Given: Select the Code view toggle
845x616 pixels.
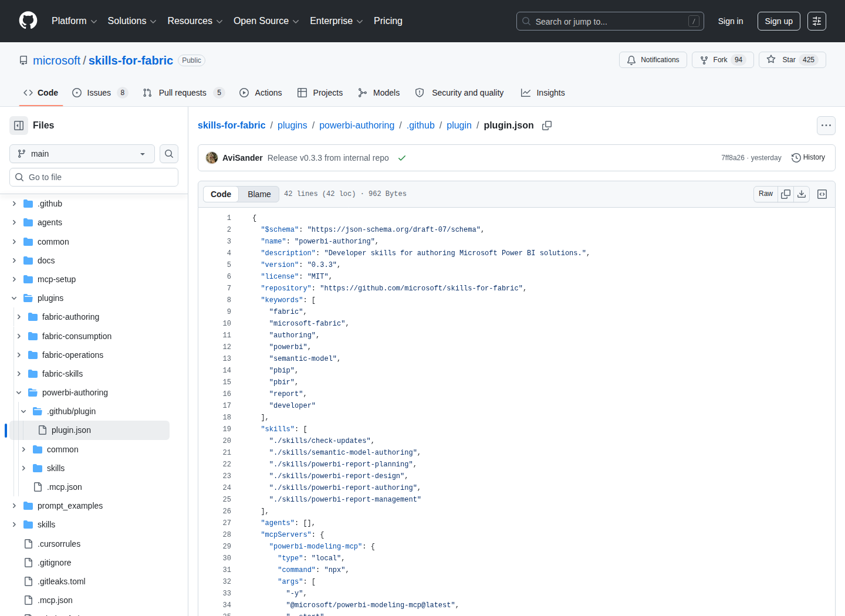Looking at the screenshot, I should point(221,194).
